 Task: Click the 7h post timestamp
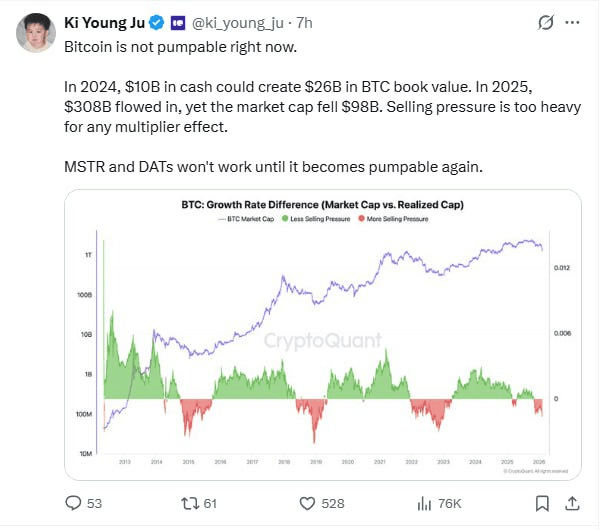click(304, 22)
